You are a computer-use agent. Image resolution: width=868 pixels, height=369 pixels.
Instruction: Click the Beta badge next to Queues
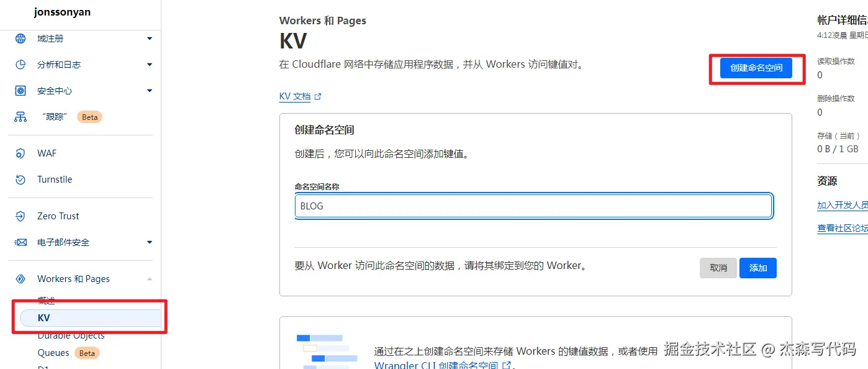pyautogui.click(x=87, y=353)
